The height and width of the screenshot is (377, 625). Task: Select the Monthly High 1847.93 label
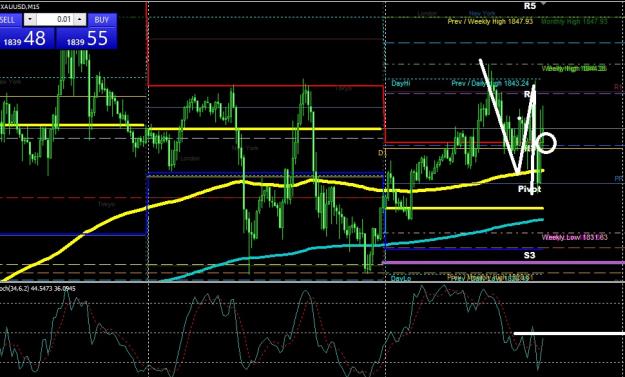(574, 22)
